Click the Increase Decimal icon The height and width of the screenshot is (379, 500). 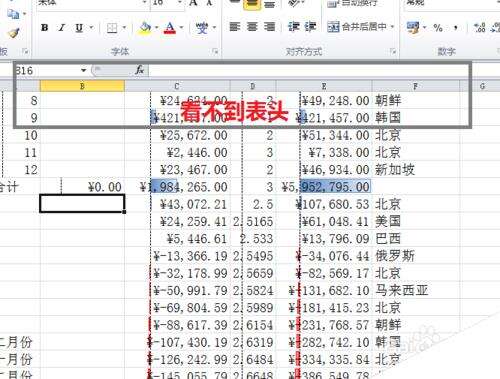pyautogui.click(x=480, y=28)
